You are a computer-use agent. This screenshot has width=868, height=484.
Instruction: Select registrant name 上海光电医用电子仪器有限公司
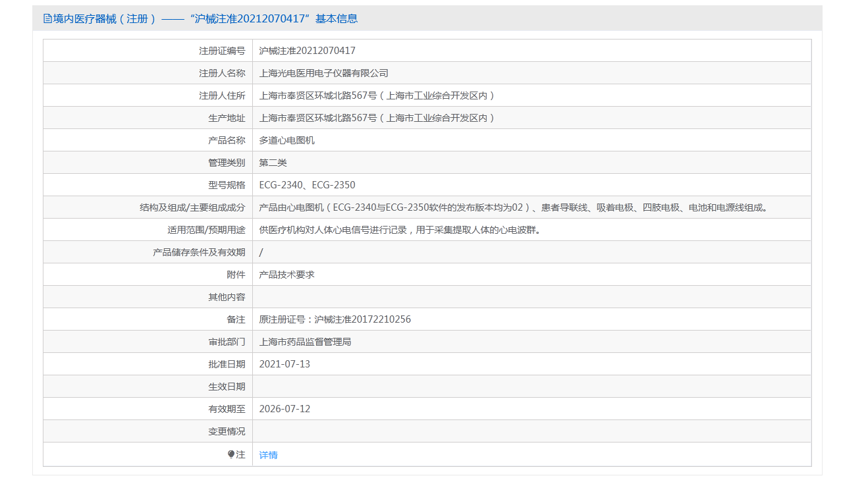(324, 73)
